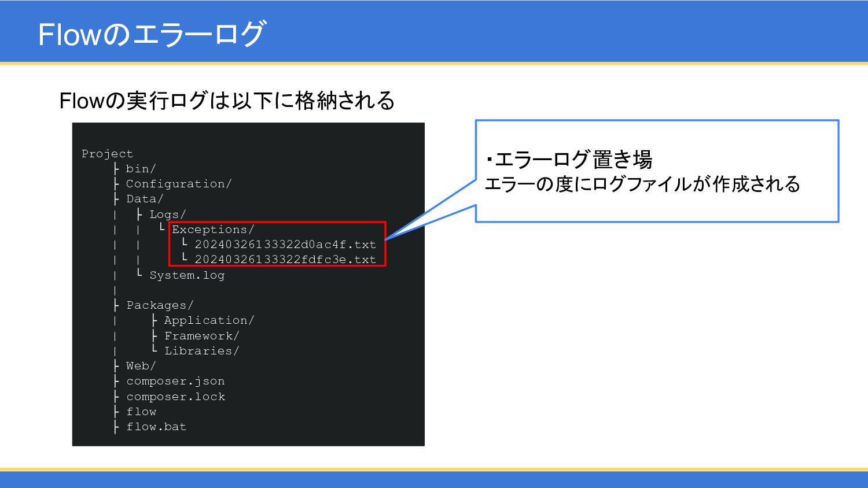This screenshot has height=488, width=868.
Task: Select the "Configuration/" folder line
Action: [179, 184]
